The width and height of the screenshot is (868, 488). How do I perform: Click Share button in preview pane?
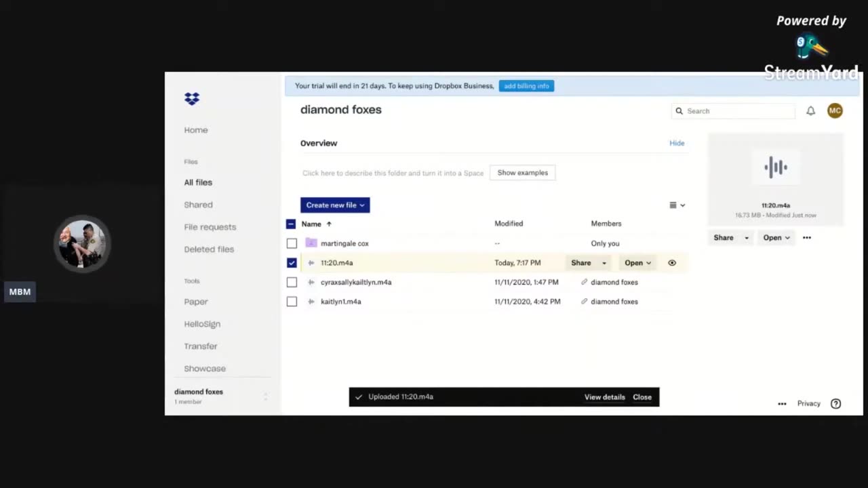point(724,238)
